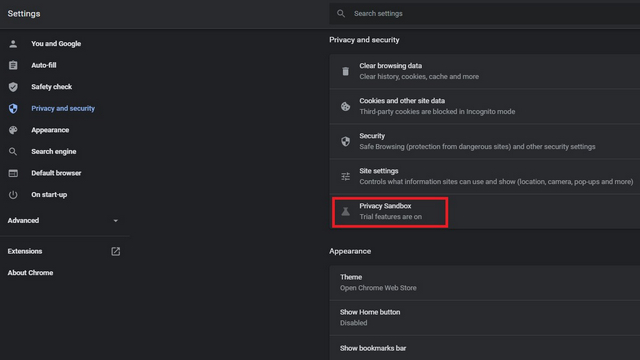Click the You and Google person icon
The image size is (640, 360).
tap(13, 44)
